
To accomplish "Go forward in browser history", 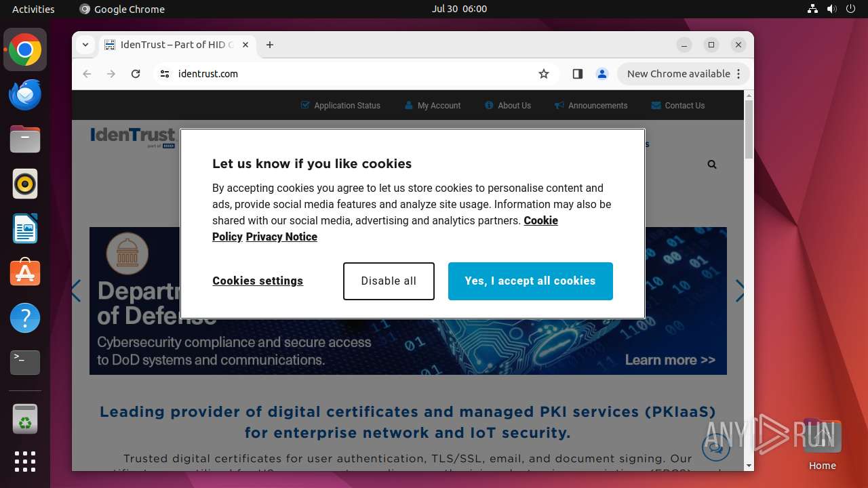I will pyautogui.click(x=111, y=74).
